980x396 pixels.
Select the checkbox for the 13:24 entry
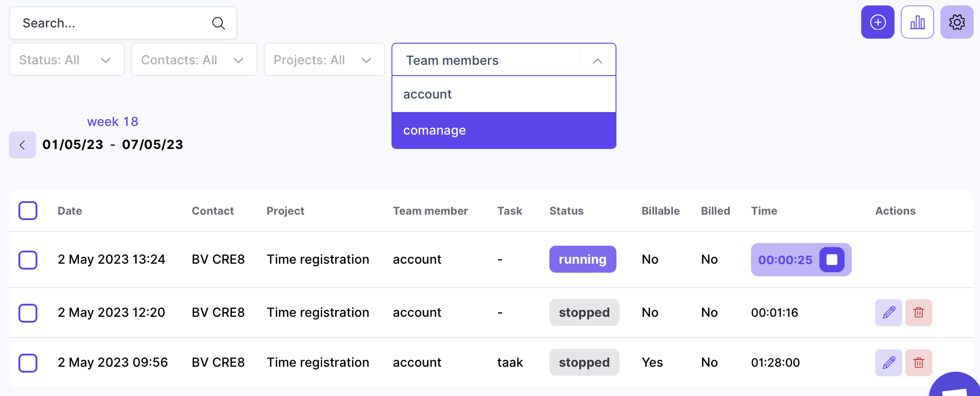(x=28, y=260)
